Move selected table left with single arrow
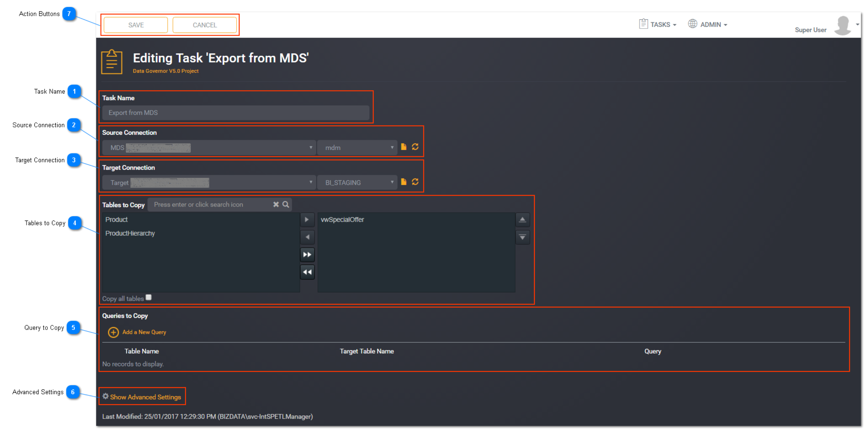The height and width of the screenshot is (432, 868). [307, 237]
